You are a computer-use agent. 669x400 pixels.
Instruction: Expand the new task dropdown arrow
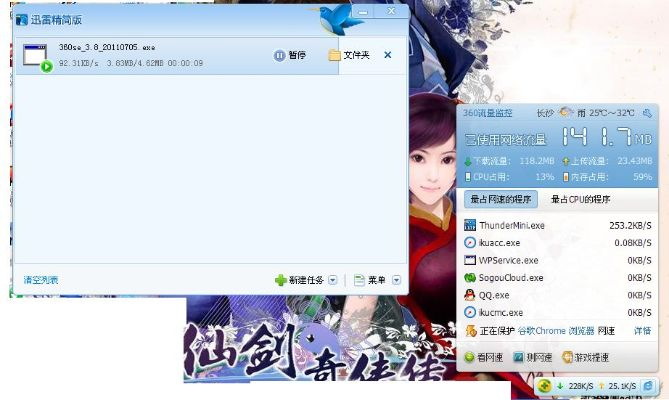[333, 280]
